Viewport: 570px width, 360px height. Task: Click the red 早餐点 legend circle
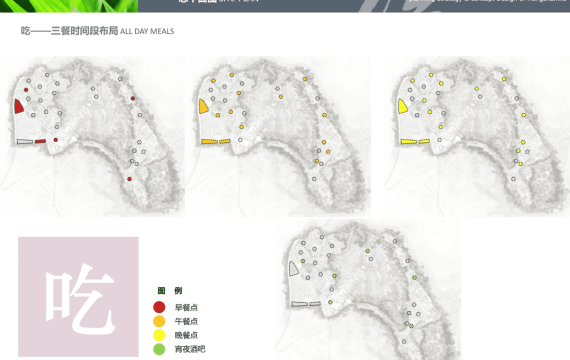pos(159,307)
